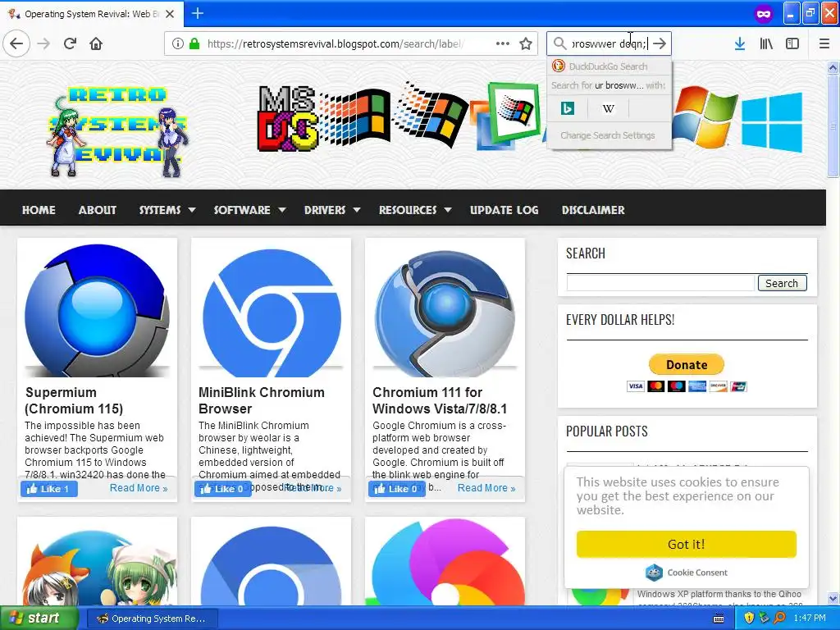This screenshot has width=840, height=630.
Task: Close the Operating System Revival tab
Action: (170, 14)
